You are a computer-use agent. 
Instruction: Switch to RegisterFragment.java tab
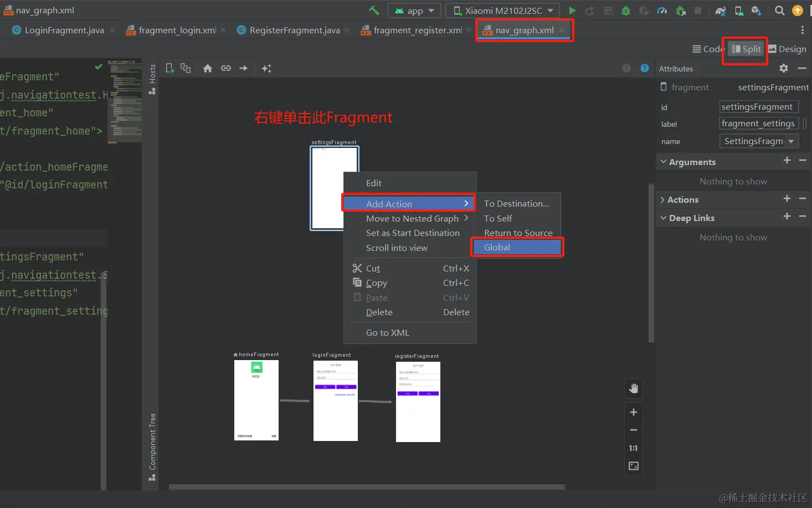coord(295,30)
